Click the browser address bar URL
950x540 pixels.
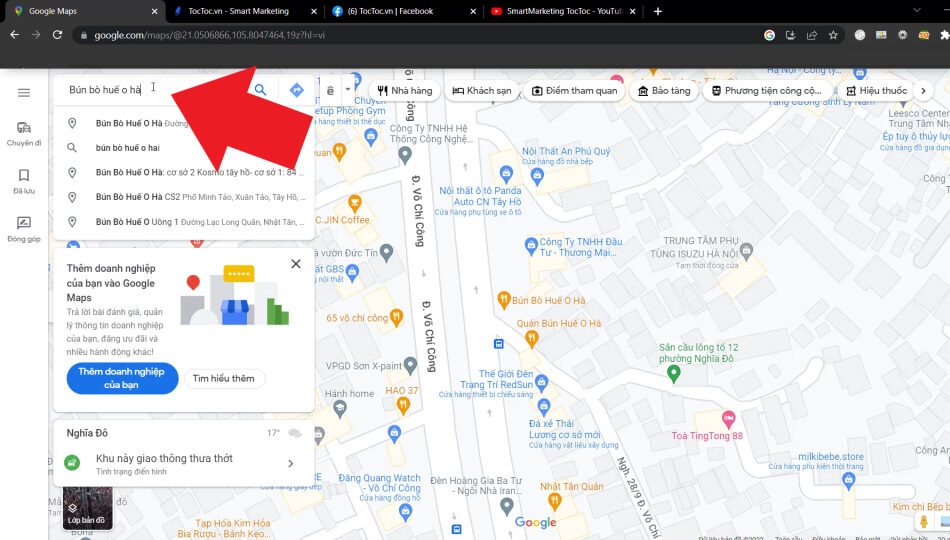210,35
